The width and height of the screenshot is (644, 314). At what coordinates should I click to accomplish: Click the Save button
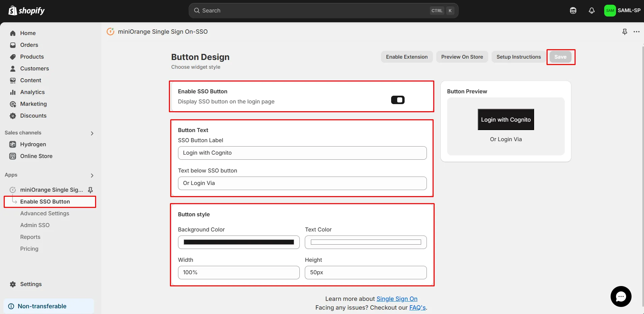(x=560, y=57)
